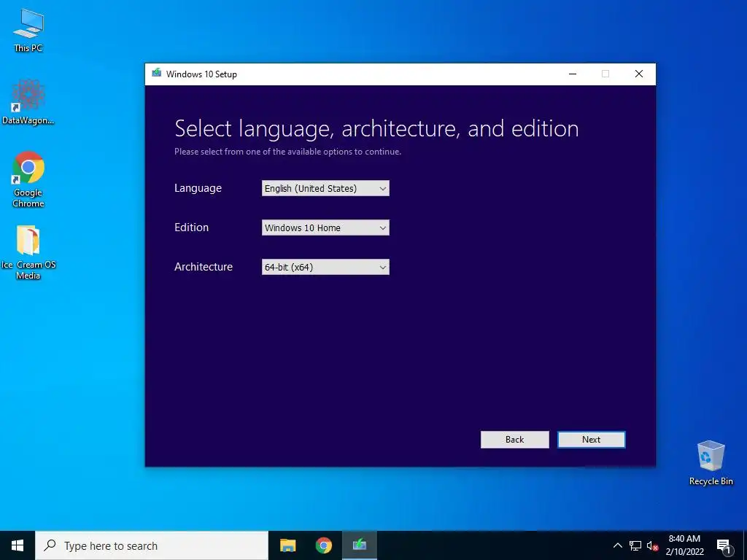This screenshot has width=747, height=560.
Task: Click the Show desktop sliver at the taskbar's edge
Action: point(745,545)
